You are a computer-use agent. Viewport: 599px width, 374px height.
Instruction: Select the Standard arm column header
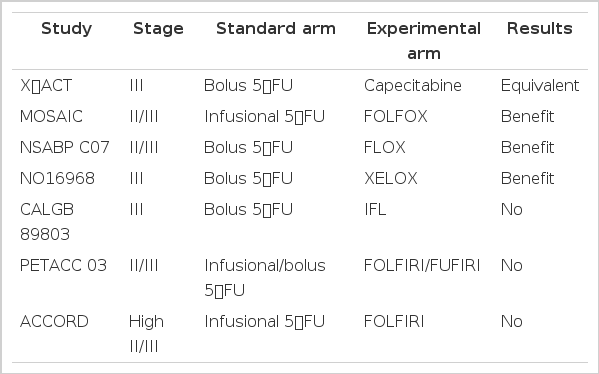click(x=276, y=29)
